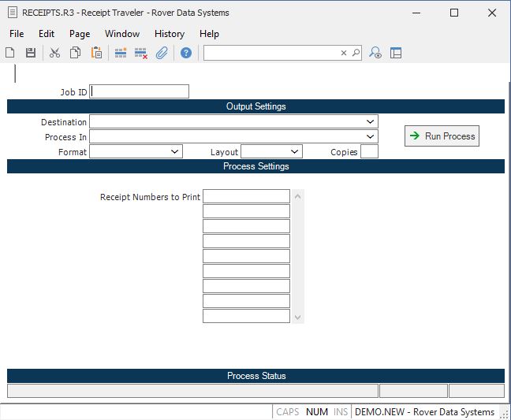Open the Layout dropdown list

tap(295, 152)
